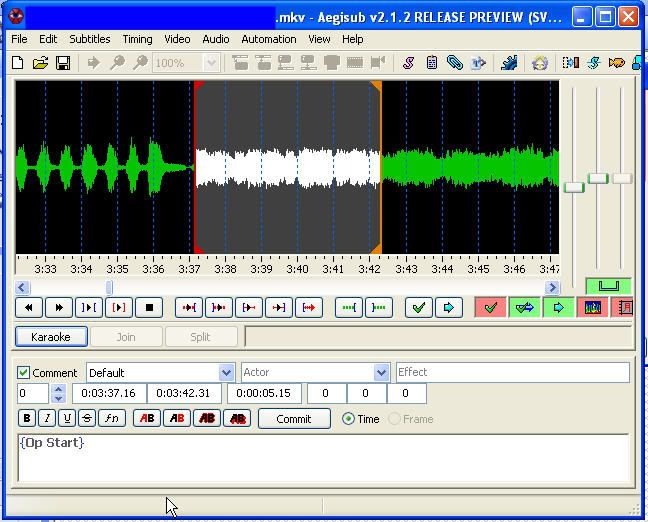Expand the Actor dropdown
The height and width of the screenshot is (522, 648).
(x=381, y=373)
